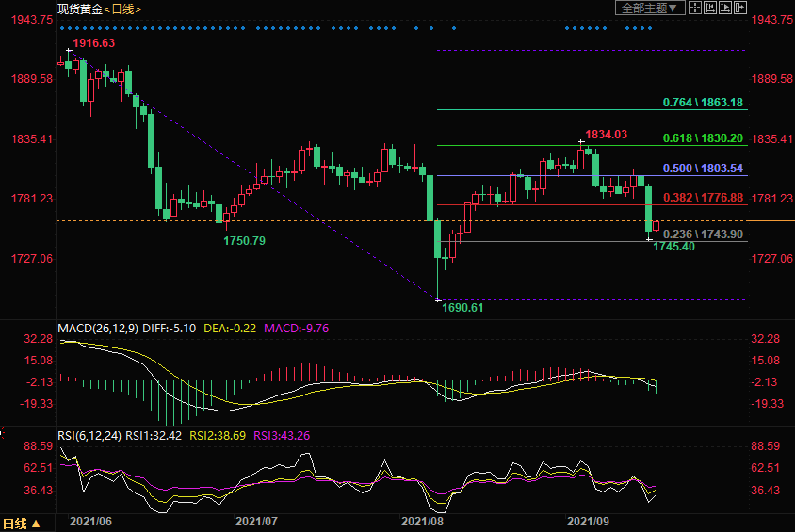The height and width of the screenshot is (532, 795).
Task: Click the playback arrow icon in top toolbar
Action: tap(724, 8)
